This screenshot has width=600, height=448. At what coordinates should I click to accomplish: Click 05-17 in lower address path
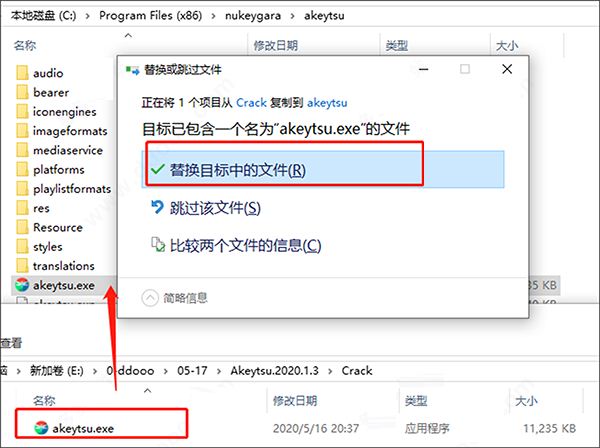[192, 370]
